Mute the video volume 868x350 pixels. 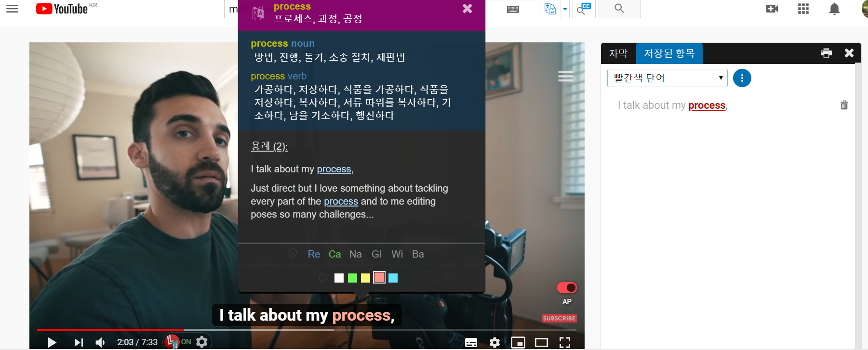click(x=100, y=342)
